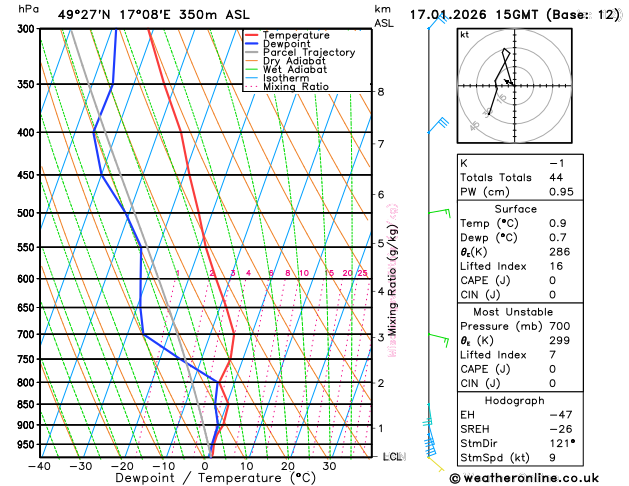629x486 pixels.
Task: Click the storm motion arrow in hodograph
Action: (508, 82)
